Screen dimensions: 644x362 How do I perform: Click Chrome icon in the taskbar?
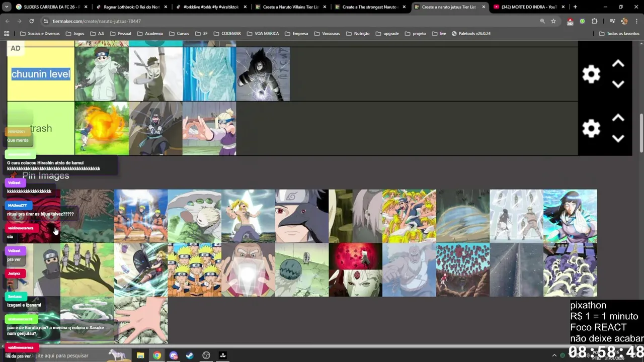click(x=157, y=355)
